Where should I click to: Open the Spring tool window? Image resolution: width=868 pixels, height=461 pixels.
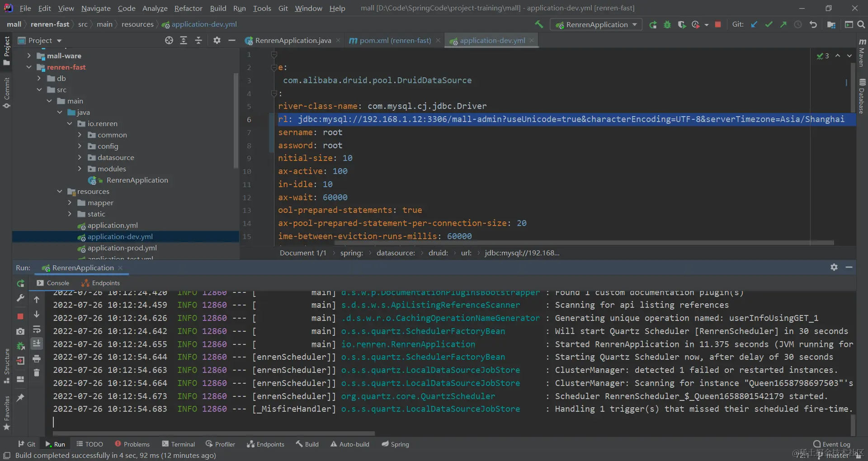pyautogui.click(x=396, y=444)
